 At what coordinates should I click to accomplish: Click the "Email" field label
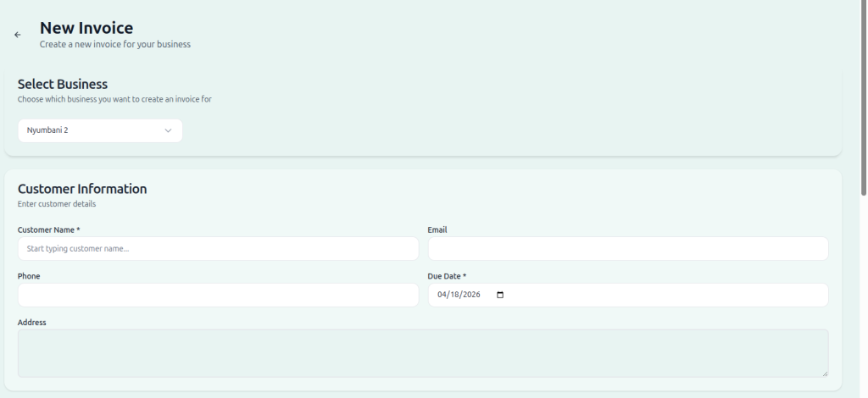tap(437, 230)
